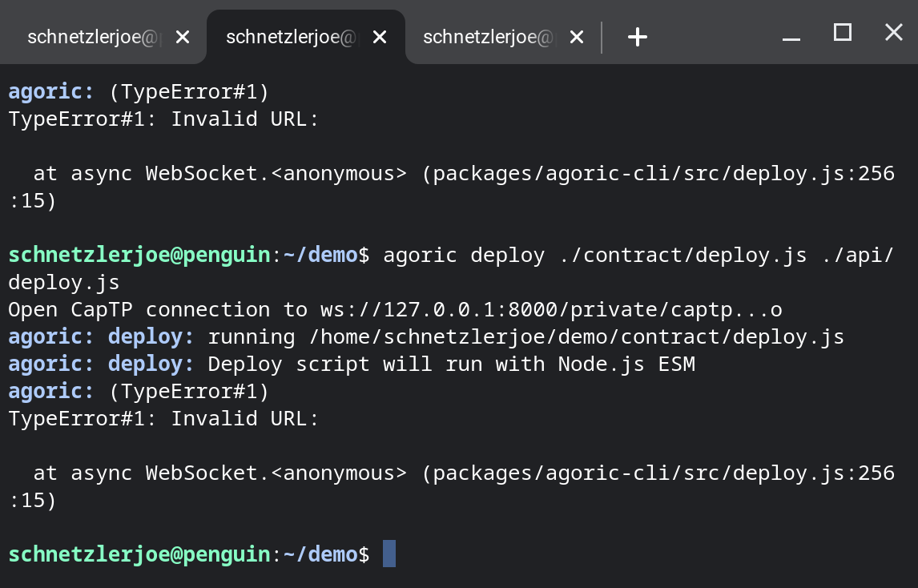Click the blinking terminal cursor

coord(389,554)
